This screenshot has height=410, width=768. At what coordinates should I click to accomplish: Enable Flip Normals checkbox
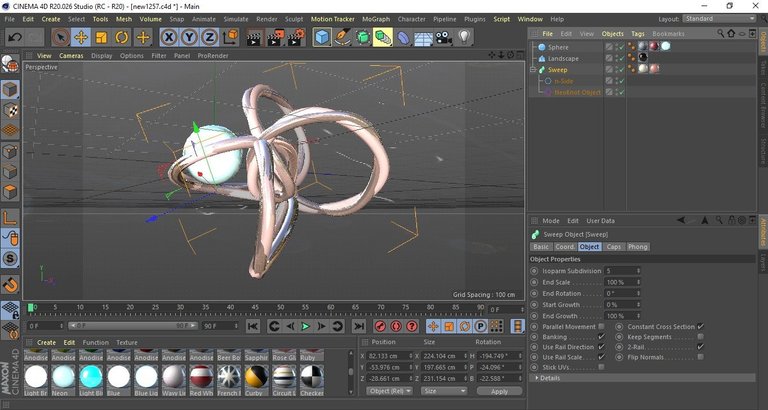(700, 357)
